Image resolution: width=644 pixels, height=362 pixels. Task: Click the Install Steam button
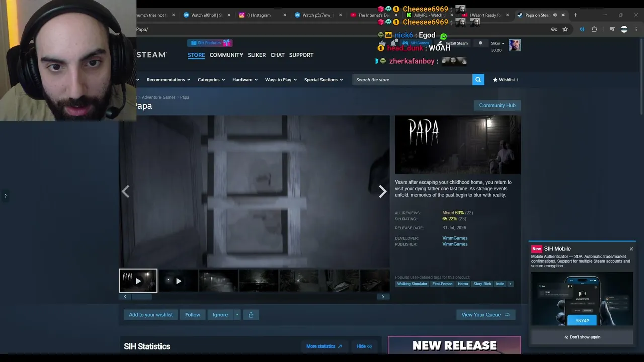coord(453,43)
